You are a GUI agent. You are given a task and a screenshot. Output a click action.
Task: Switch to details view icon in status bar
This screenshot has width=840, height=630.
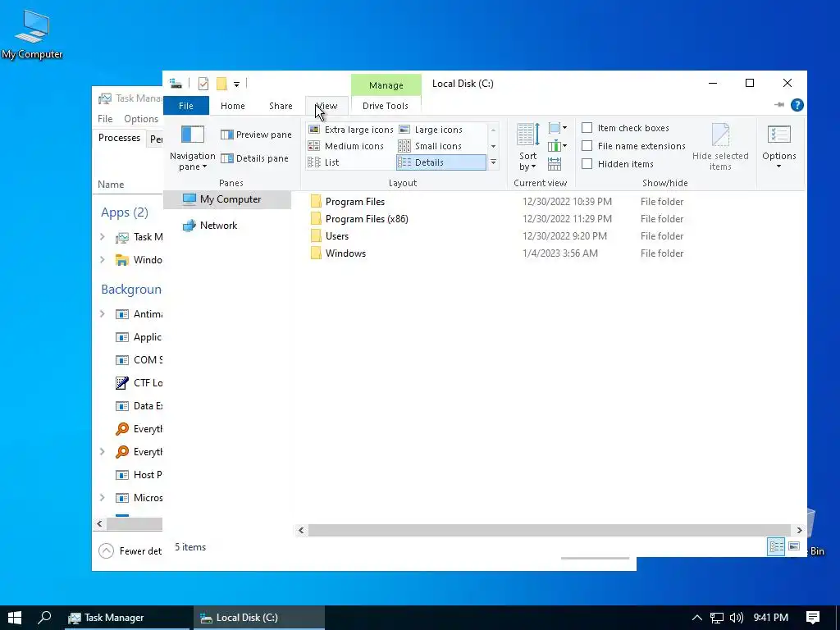(776, 546)
